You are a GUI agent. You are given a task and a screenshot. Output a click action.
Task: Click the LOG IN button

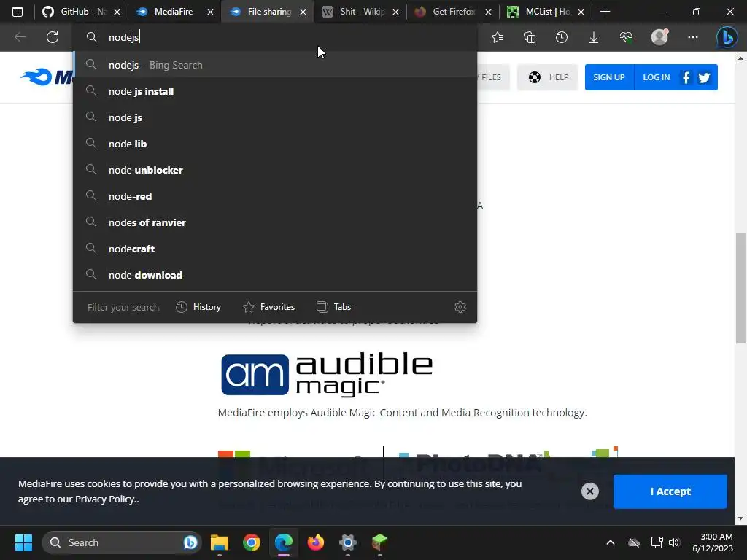pyautogui.click(x=656, y=77)
